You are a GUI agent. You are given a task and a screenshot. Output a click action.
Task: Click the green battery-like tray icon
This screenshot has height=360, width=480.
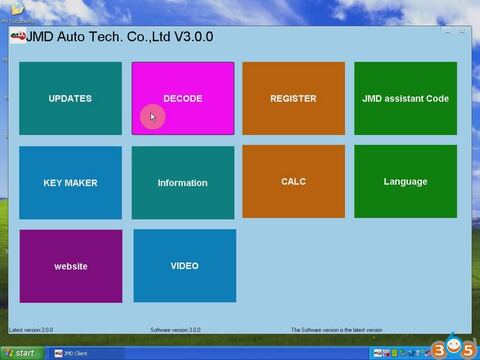click(x=394, y=353)
